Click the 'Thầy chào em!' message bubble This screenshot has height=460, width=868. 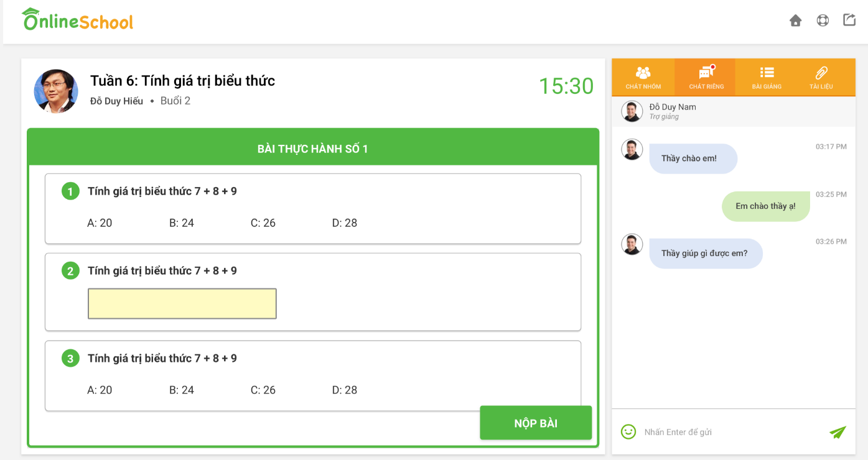coord(693,159)
